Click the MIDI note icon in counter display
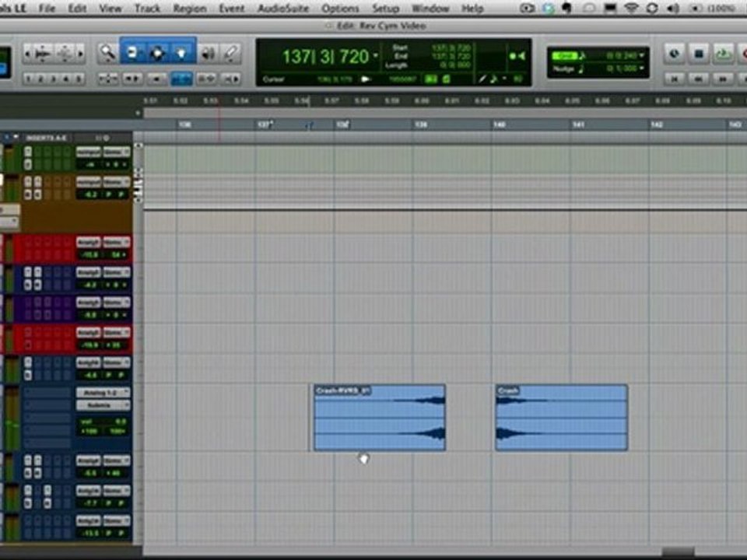The width and height of the screenshot is (747, 560). tap(494, 79)
